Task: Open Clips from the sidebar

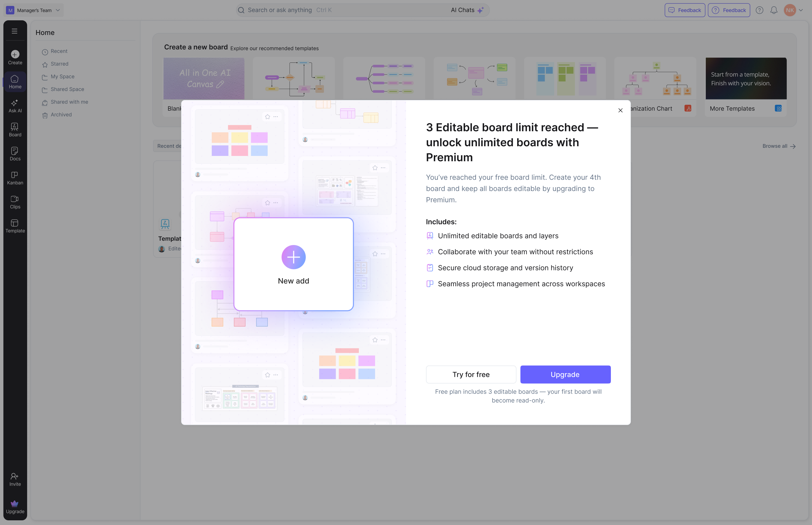Action: [x=15, y=202]
